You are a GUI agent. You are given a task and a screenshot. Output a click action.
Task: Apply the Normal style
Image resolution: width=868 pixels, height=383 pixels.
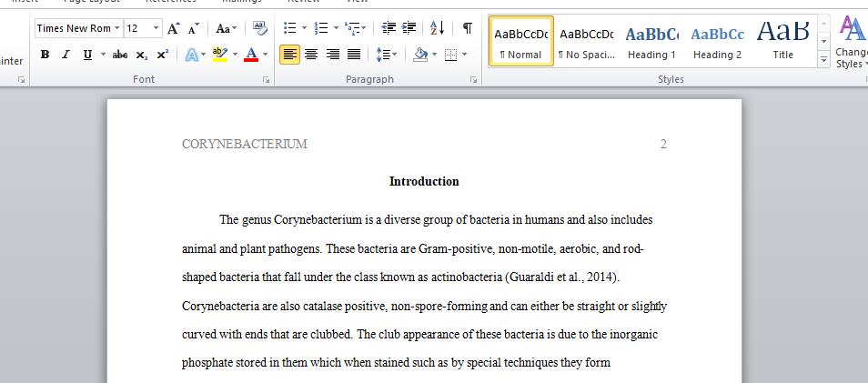point(521,41)
